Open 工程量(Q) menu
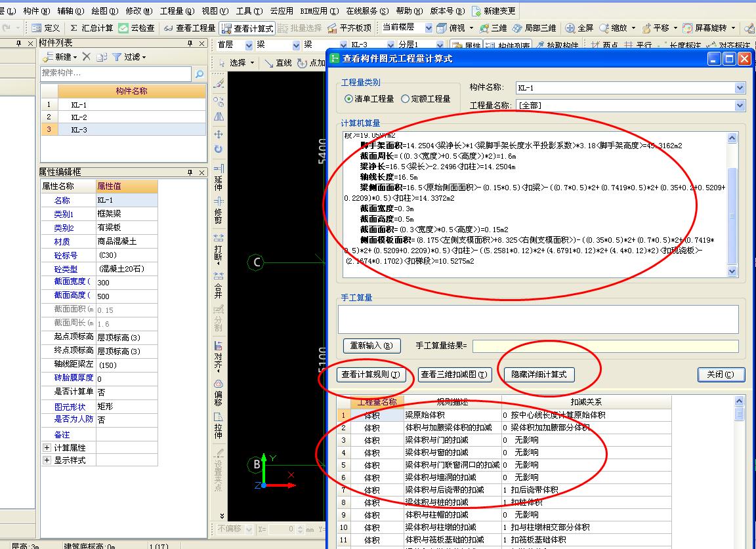Screen dimensions: 756x549 pos(177,10)
